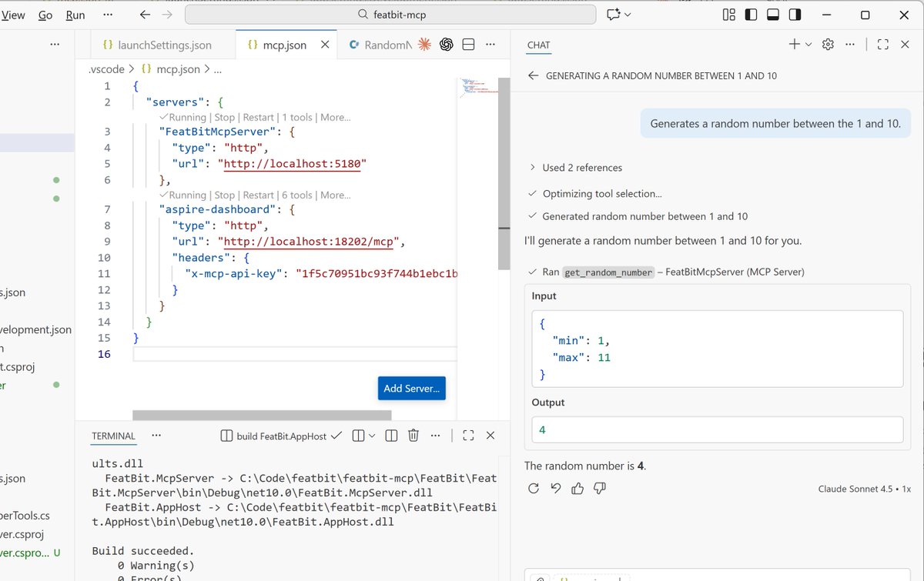The width and height of the screenshot is (924, 581).
Task: Select the build FeatBit.AppHost task terminal
Action: pyautogui.click(x=281, y=436)
